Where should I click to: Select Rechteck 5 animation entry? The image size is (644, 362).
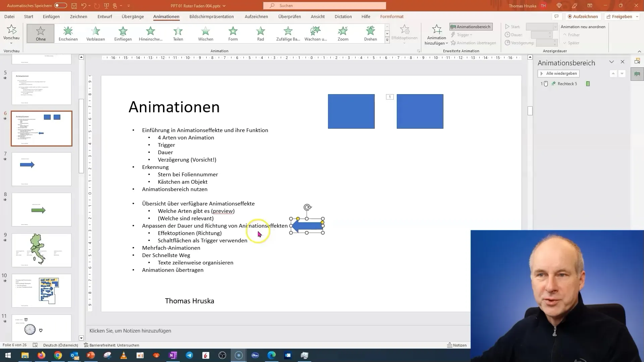pyautogui.click(x=567, y=84)
